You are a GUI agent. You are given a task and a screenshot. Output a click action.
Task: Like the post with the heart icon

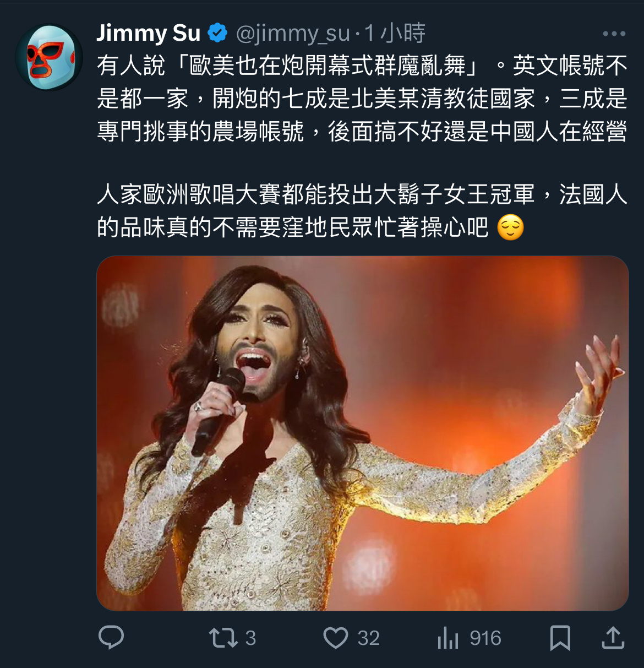[335, 638]
